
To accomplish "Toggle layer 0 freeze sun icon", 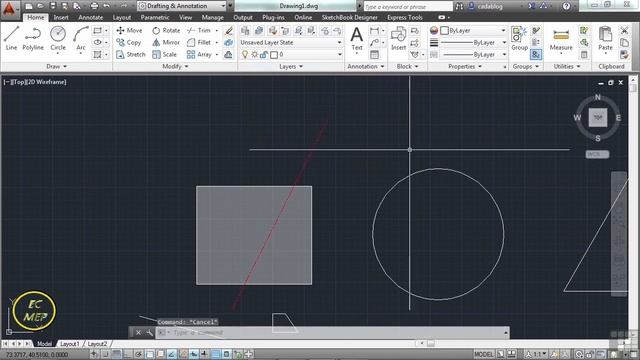I will pos(254,54).
